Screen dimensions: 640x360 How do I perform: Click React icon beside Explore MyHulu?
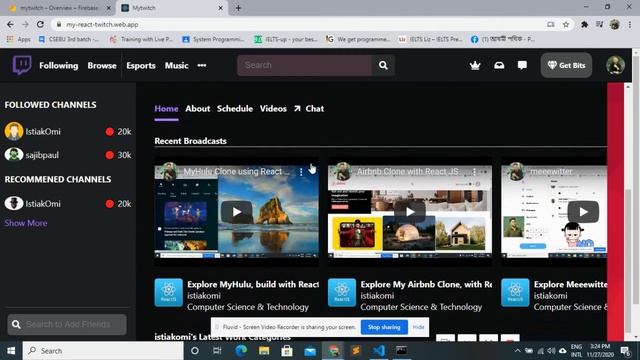click(169, 292)
